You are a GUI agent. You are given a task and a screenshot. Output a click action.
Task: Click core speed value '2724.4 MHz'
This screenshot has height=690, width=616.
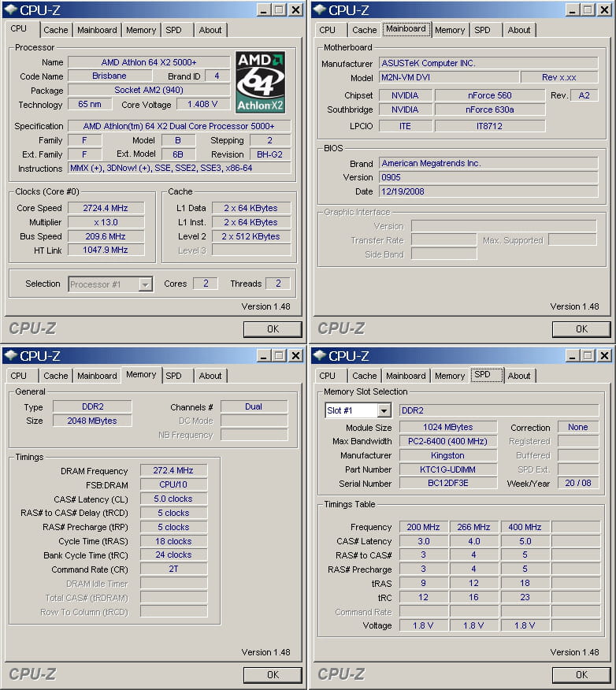click(x=106, y=208)
